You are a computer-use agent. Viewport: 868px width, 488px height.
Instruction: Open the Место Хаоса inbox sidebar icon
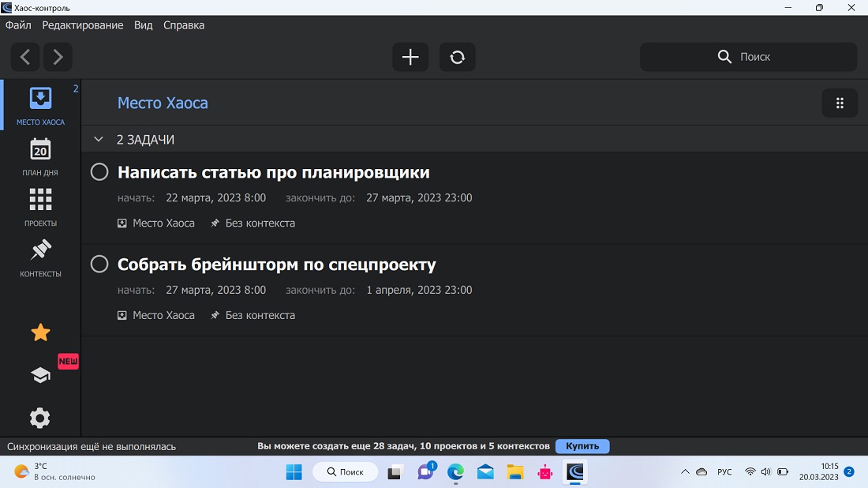[x=40, y=99]
